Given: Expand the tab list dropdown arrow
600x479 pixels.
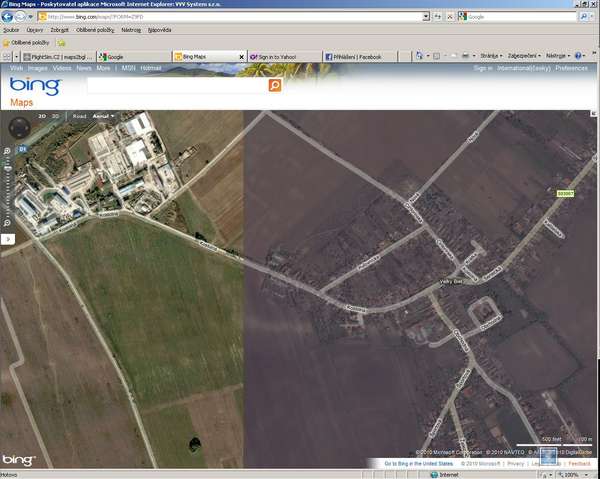Looking at the screenshot, I should [x=16, y=57].
